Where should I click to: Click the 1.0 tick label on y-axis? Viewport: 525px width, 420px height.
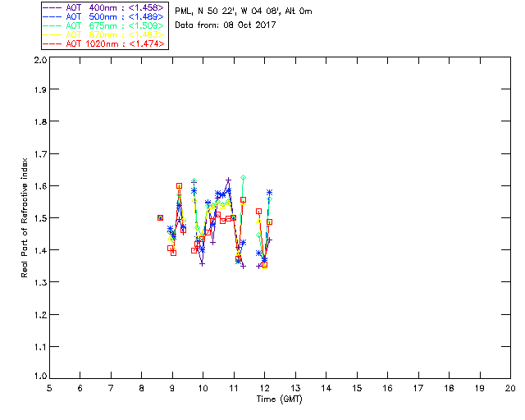[x=39, y=377]
